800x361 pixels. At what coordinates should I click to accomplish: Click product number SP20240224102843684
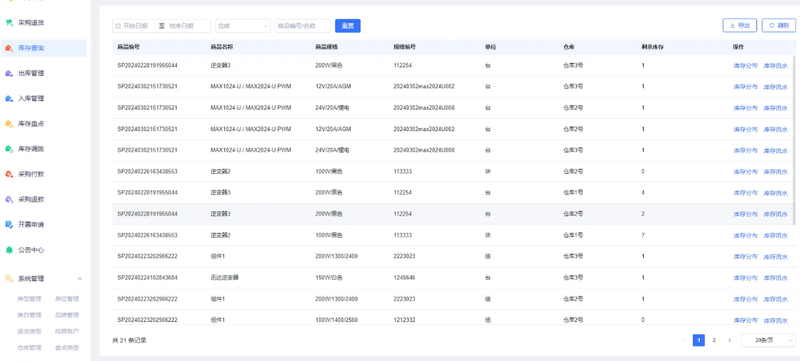point(147,278)
